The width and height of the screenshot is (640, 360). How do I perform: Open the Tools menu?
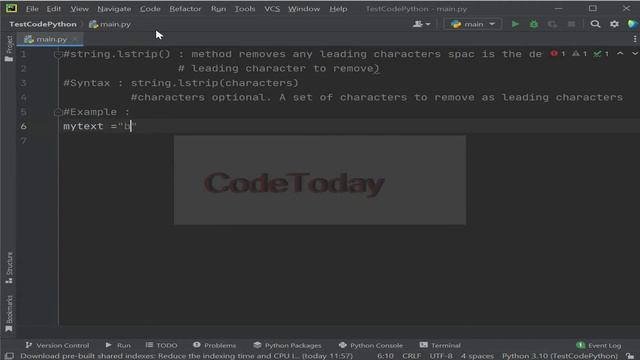244,9
